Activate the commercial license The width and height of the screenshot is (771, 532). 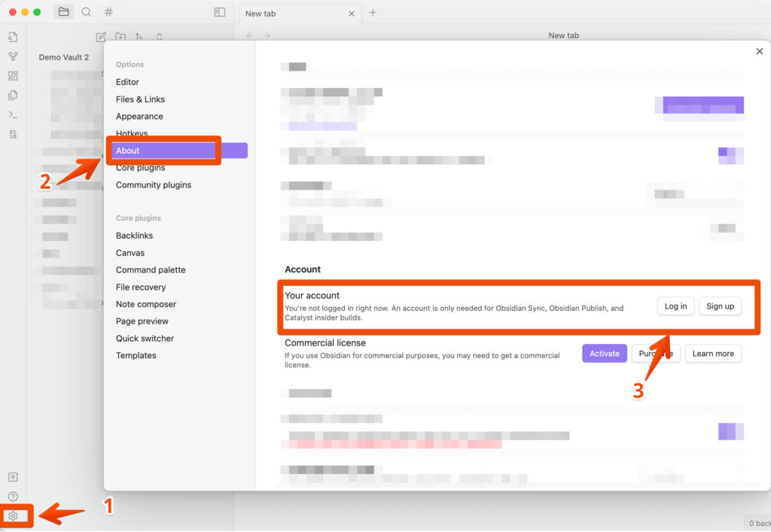point(605,353)
